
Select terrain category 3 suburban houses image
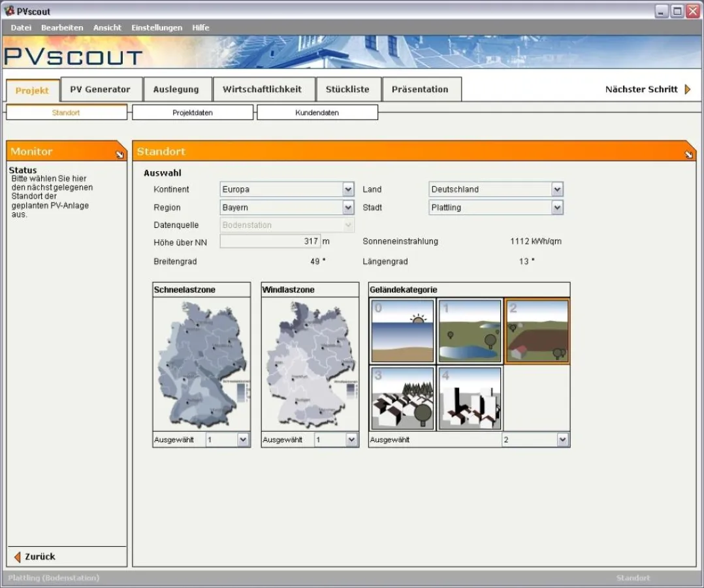[x=403, y=398]
